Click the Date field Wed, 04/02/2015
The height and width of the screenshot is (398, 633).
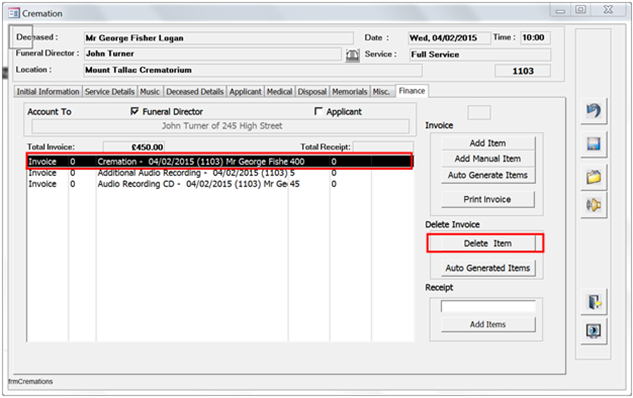[x=449, y=38]
